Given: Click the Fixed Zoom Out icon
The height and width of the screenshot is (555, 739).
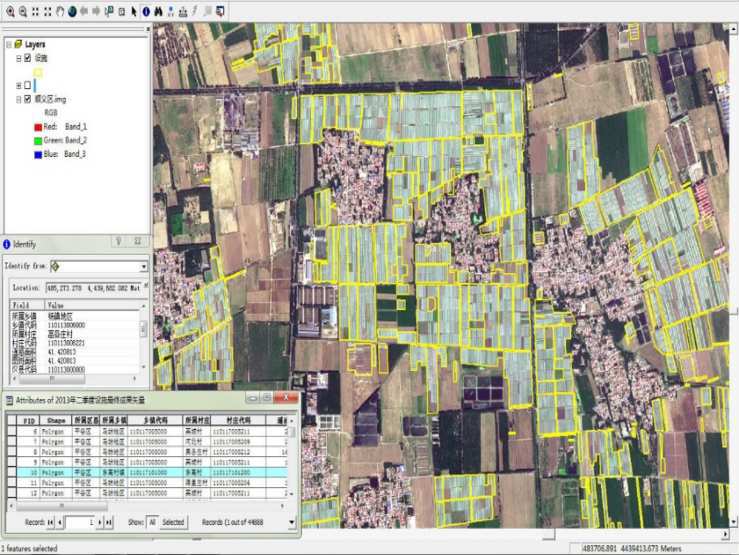Looking at the screenshot, I should pyautogui.click(x=48, y=11).
